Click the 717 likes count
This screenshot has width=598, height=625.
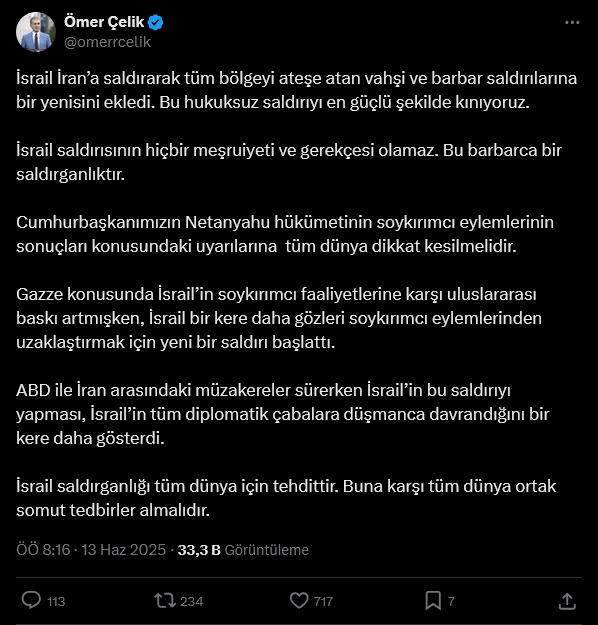click(x=323, y=601)
